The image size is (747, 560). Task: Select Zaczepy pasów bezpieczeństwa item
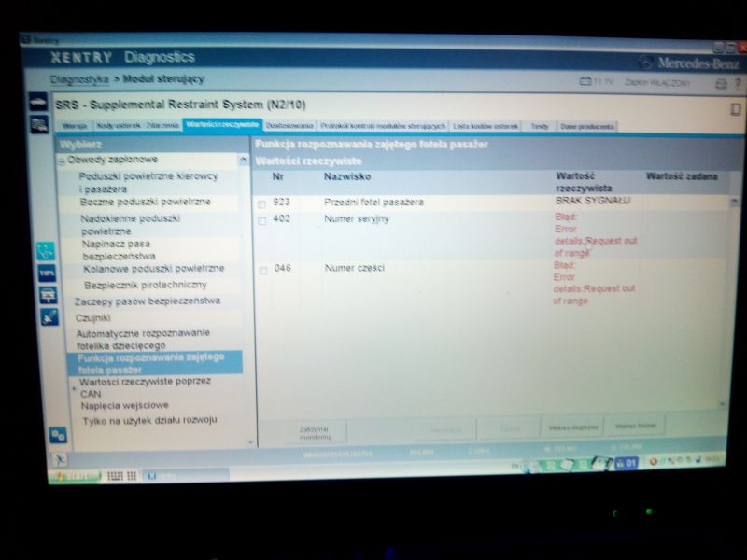coord(148,301)
